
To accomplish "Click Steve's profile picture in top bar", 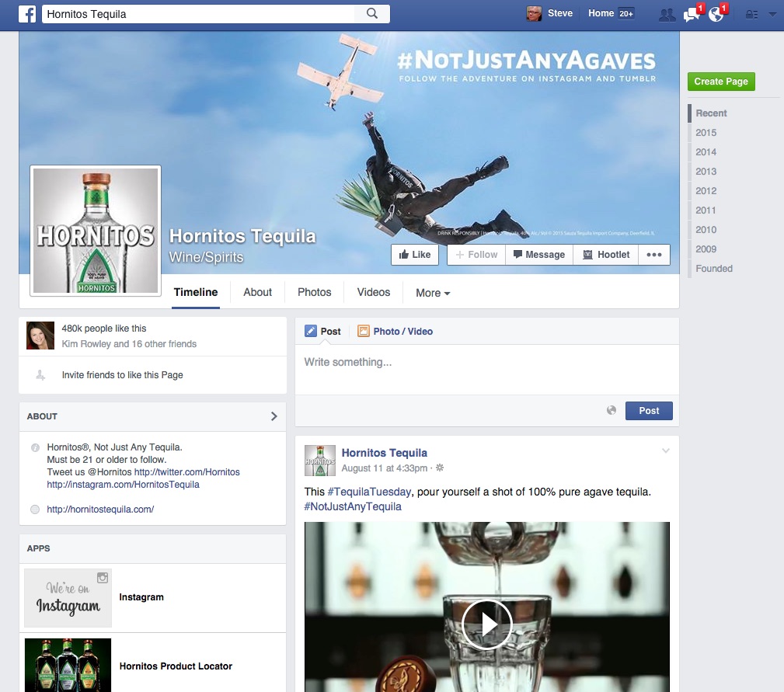I will (x=534, y=13).
